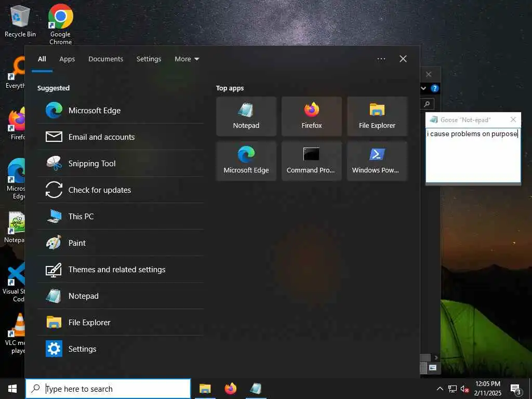Open Microsoft Edge from Suggested list
The height and width of the screenshot is (399, 532).
click(121, 110)
